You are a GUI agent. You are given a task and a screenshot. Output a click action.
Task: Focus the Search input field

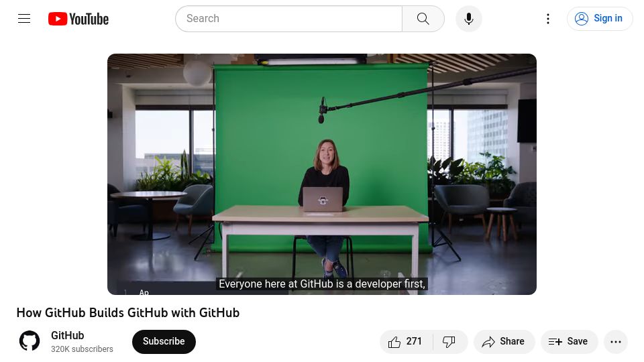(x=288, y=19)
